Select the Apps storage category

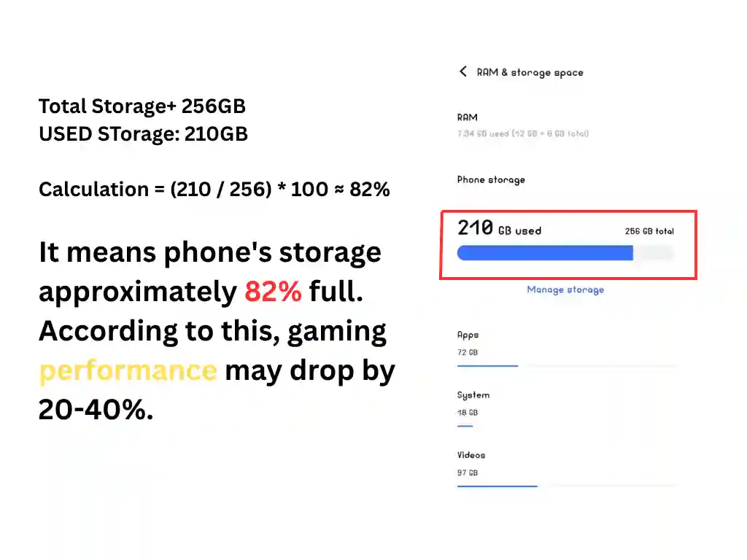click(468, 335)
